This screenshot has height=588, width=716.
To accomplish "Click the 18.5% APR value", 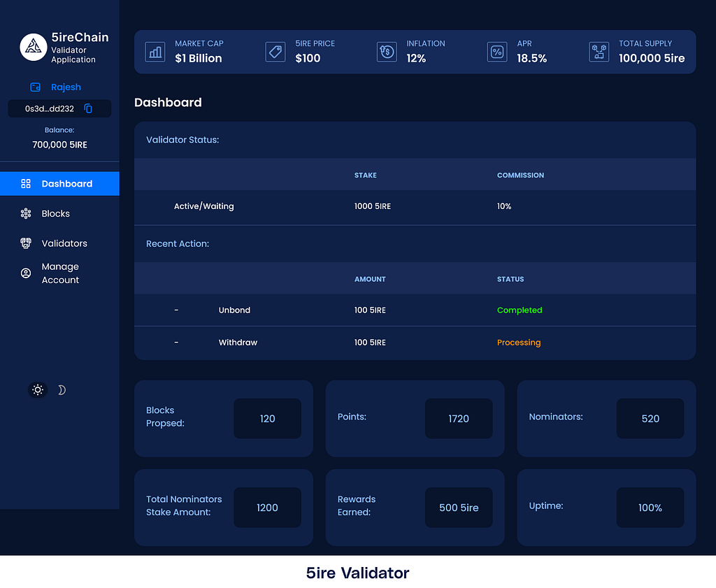I will coord(531,59).
